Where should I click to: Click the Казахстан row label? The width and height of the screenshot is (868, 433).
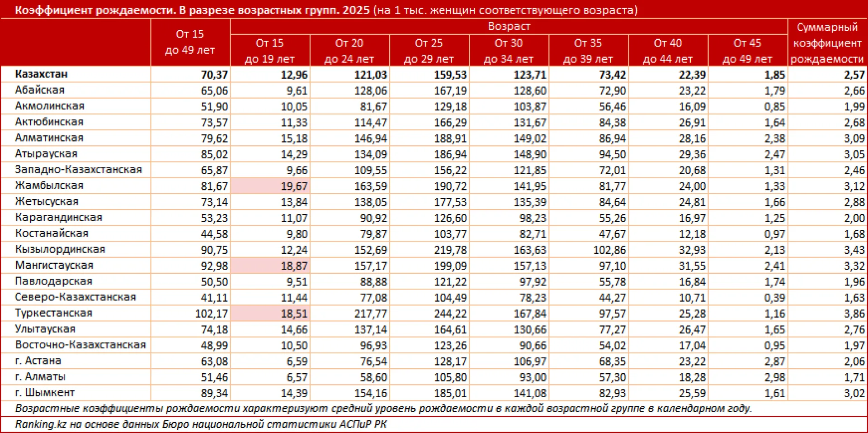tap(41, 74)
